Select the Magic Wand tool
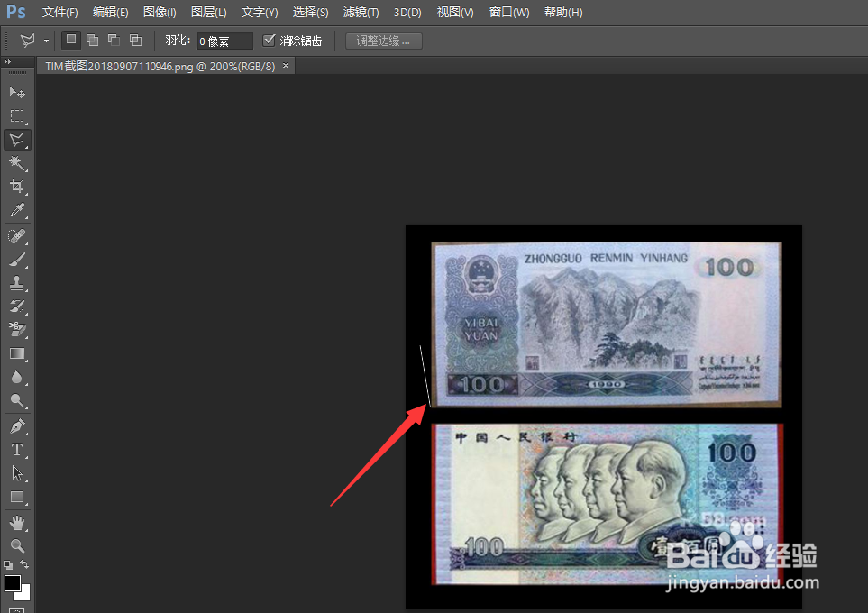This screenshot has width=868, height=613. (16, 163)
